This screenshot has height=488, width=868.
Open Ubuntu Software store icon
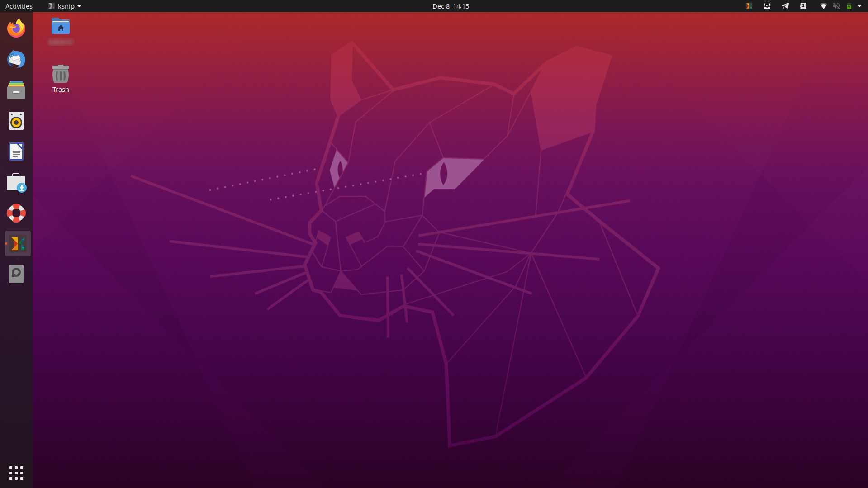tap(16, 182)
